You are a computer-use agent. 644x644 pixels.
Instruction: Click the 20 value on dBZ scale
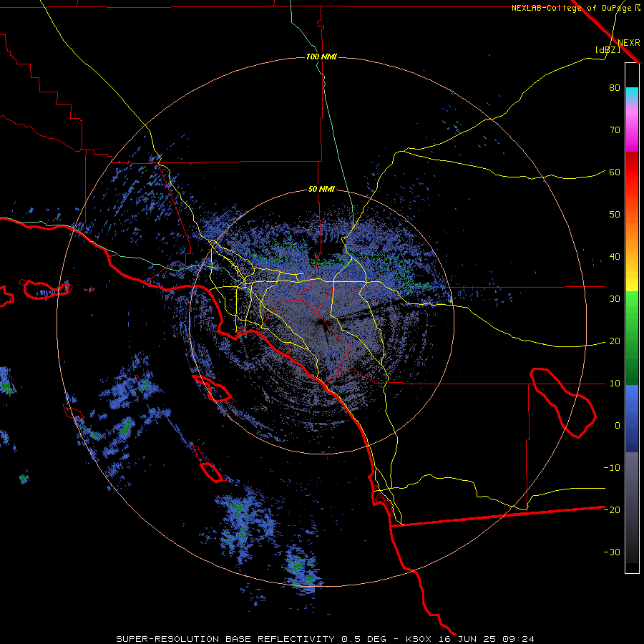[x=615, y=341]
